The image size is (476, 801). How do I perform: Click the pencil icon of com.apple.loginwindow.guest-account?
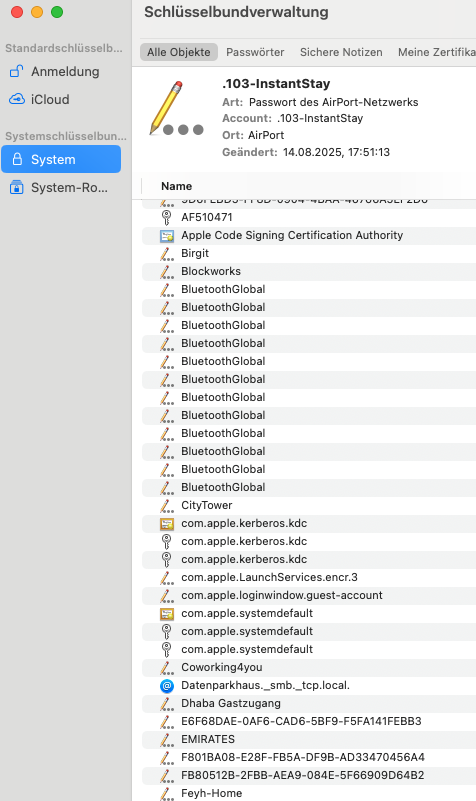[166, 595]
